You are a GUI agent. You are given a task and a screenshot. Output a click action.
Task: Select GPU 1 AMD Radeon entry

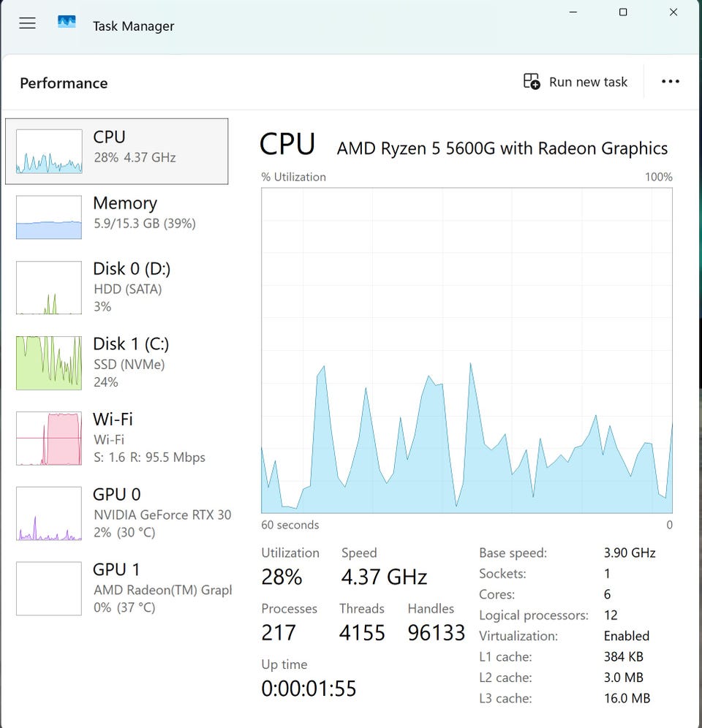click(x=116, y=588)
